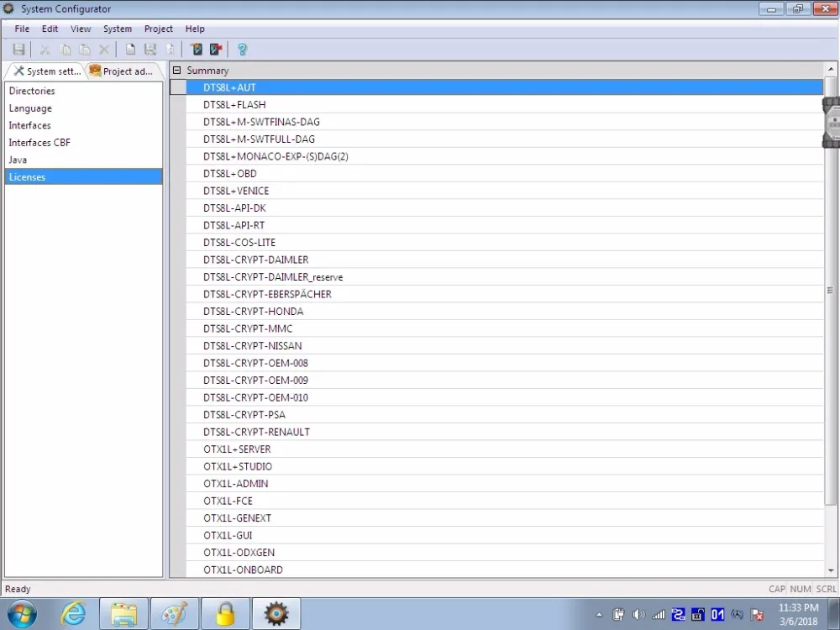Click the gear System Configurator taskbar icon
840x630 pixels.
pos(276,614)
